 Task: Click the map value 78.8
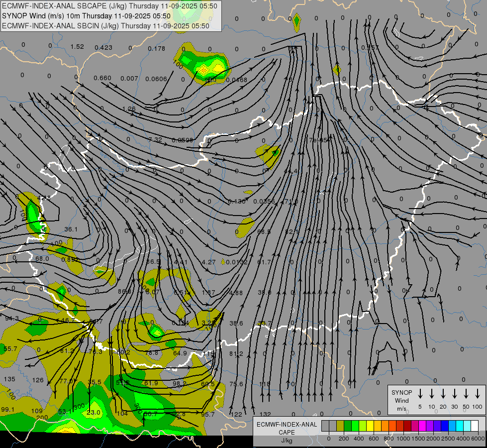pyautogui.click(x=152, y=352)
